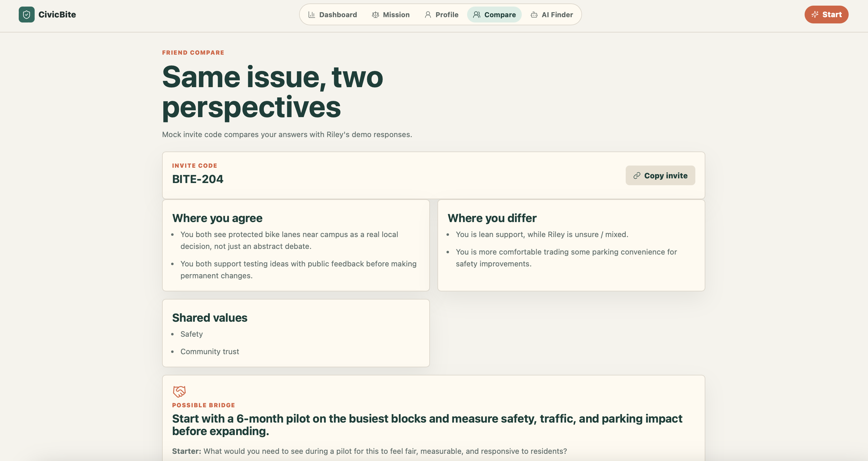This screenshot has width=868, height=461.
Task: Click the Where you differ heading
Action: point(492,218)
